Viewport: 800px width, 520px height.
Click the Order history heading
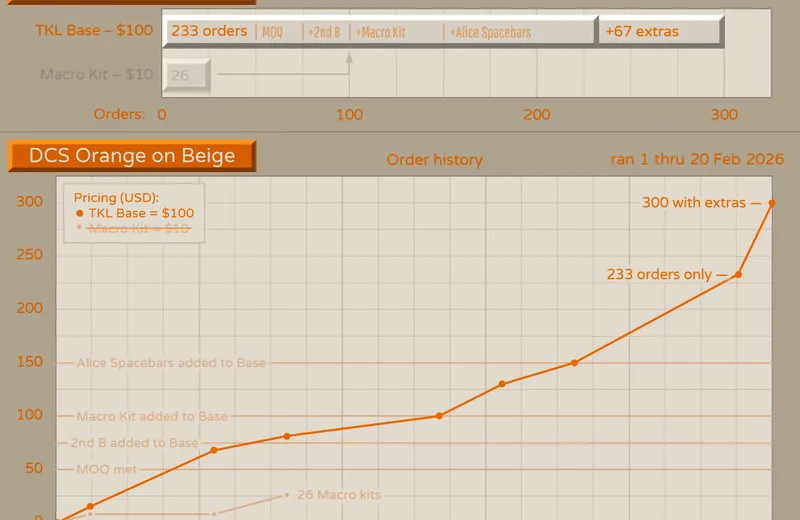click(x=435, y=160)
